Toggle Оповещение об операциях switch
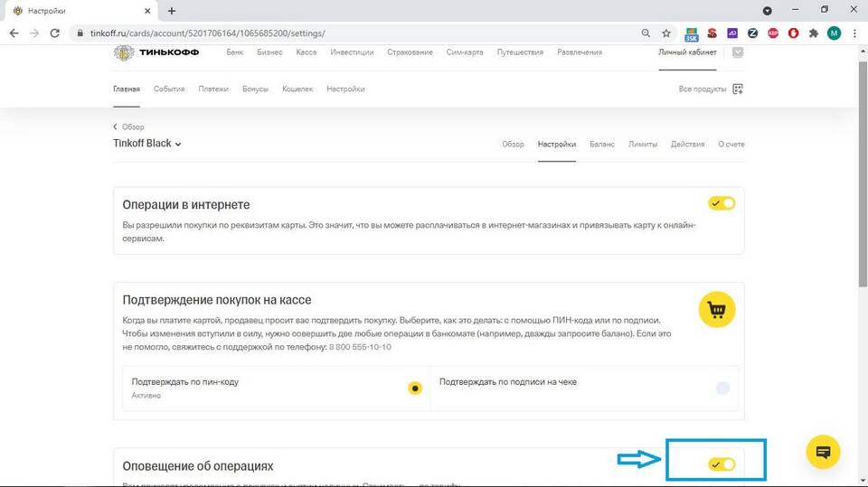868x487 pixels. [x=722, y=464]
